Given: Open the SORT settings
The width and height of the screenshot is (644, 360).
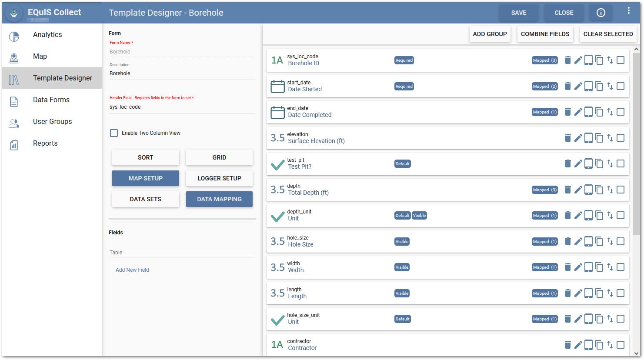Looking at the screenshot, I should [x=145, y=157].
